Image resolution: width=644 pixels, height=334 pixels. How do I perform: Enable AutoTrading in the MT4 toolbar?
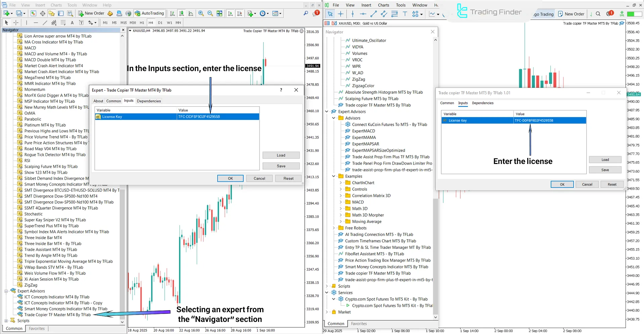pos(149,13)
